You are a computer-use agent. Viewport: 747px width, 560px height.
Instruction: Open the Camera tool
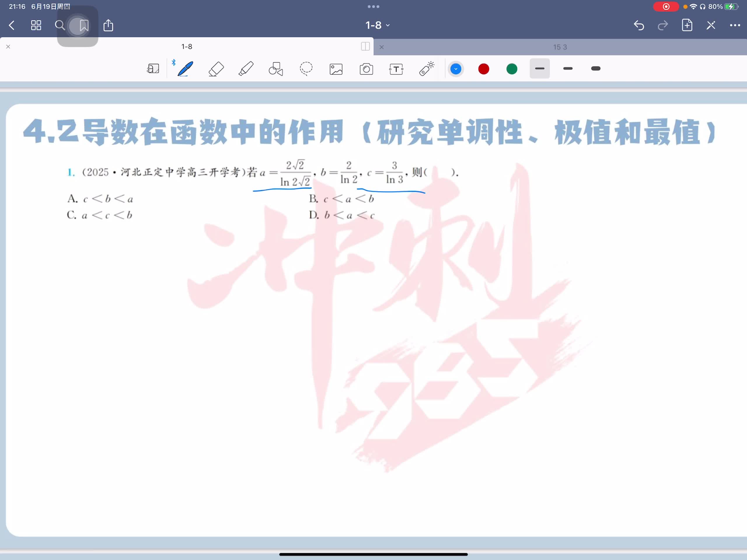coord(366,69)
